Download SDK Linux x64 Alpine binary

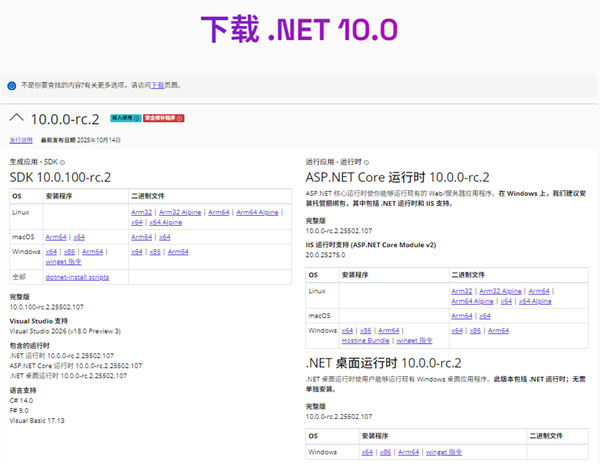tap(166, 222)
